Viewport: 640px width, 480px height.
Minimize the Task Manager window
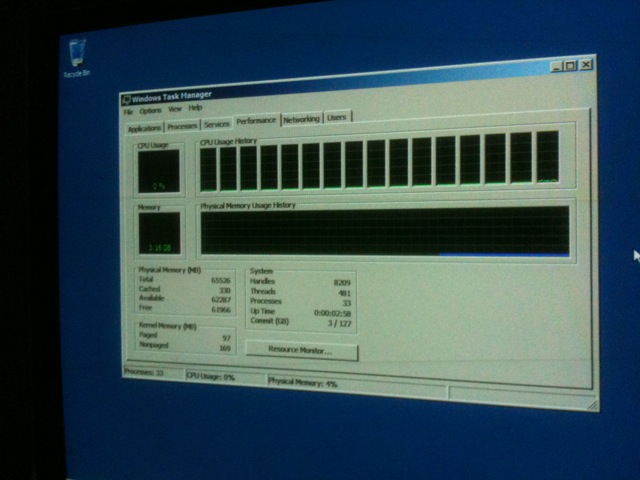coord(556,66)
